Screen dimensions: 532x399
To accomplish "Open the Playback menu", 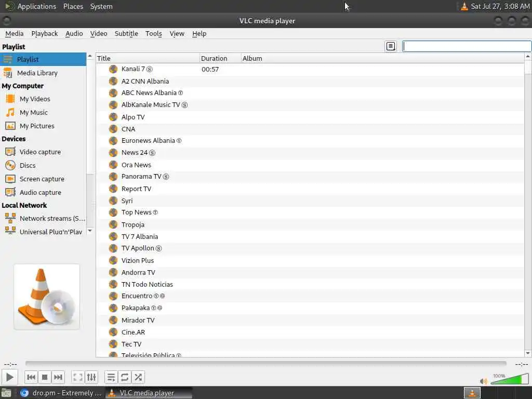I will [x=45, y=34].
